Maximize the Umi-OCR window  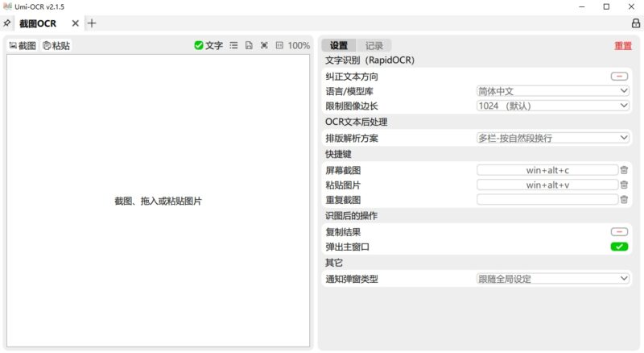(606, 6)
